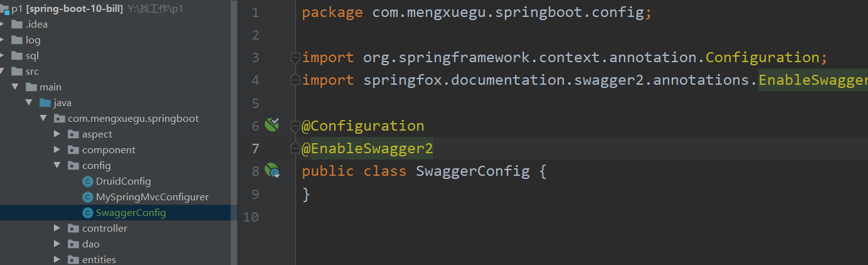Click the Spring bean gutter icon on line 8
Screen dimensions: 868x265
272,170
